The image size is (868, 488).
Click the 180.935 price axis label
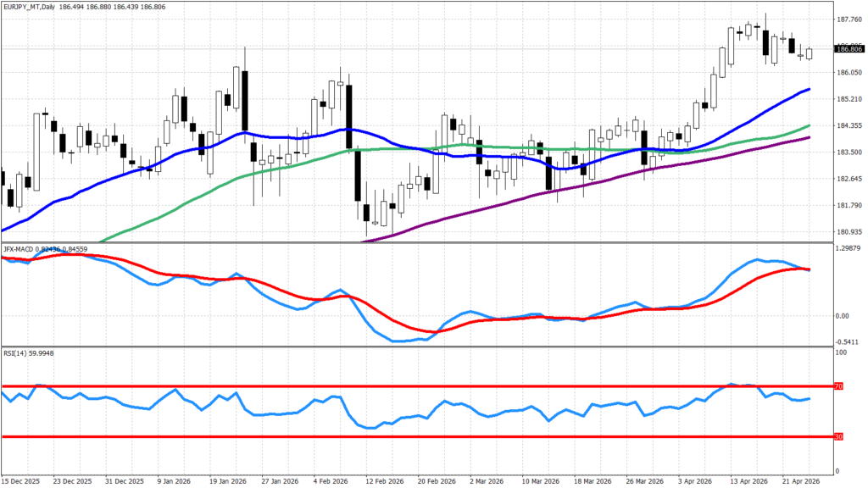click(x=849, y=232)
